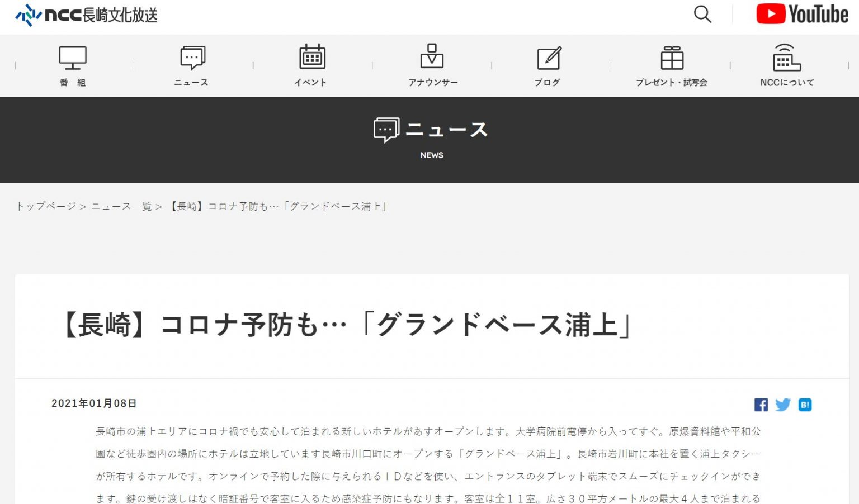859x504 pixels.
Task: Open the ニュース menu label
Action: [191, 83]
